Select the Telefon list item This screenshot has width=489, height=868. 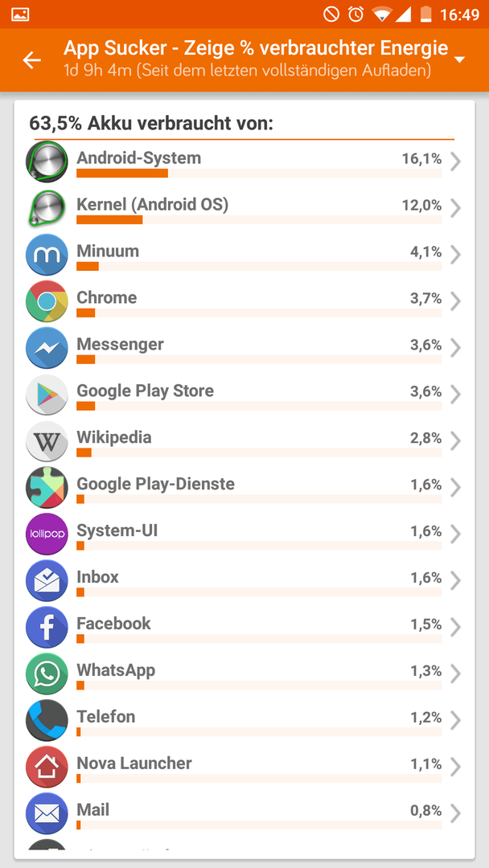pos(244,719)
